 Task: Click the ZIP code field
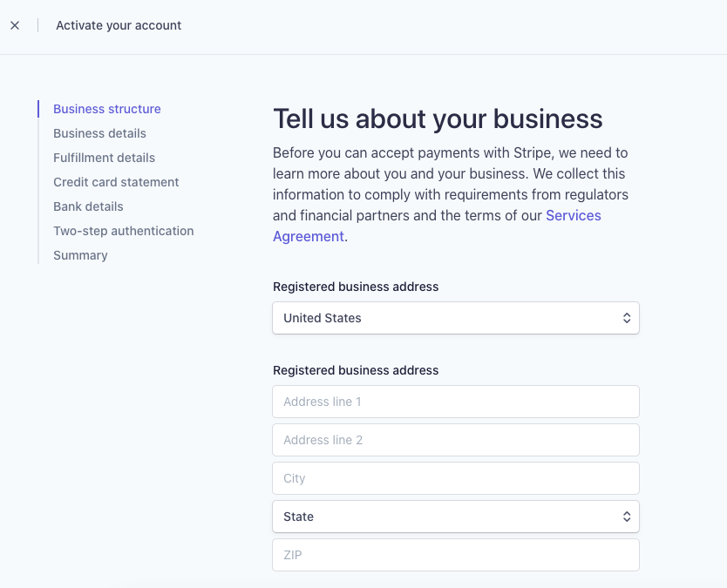[x=455, y=555]
